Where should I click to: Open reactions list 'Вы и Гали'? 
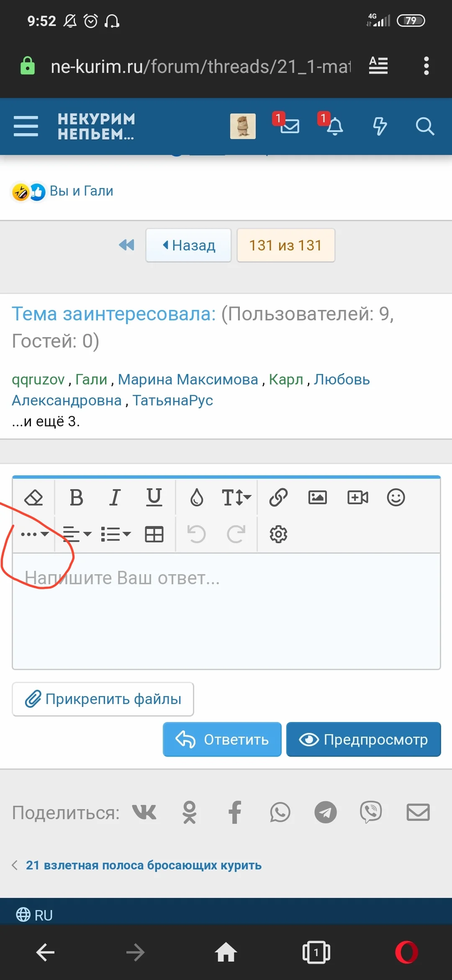coord(82,191)
